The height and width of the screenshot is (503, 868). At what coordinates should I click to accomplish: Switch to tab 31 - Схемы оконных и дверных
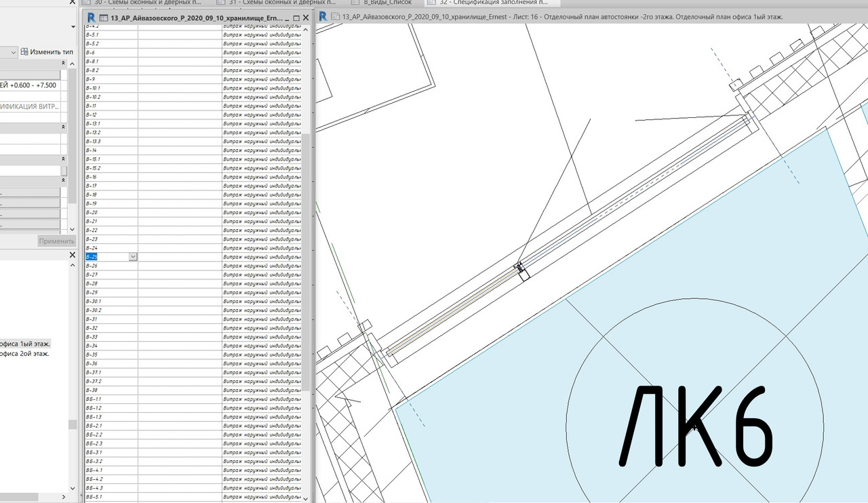tap(276, 3)
